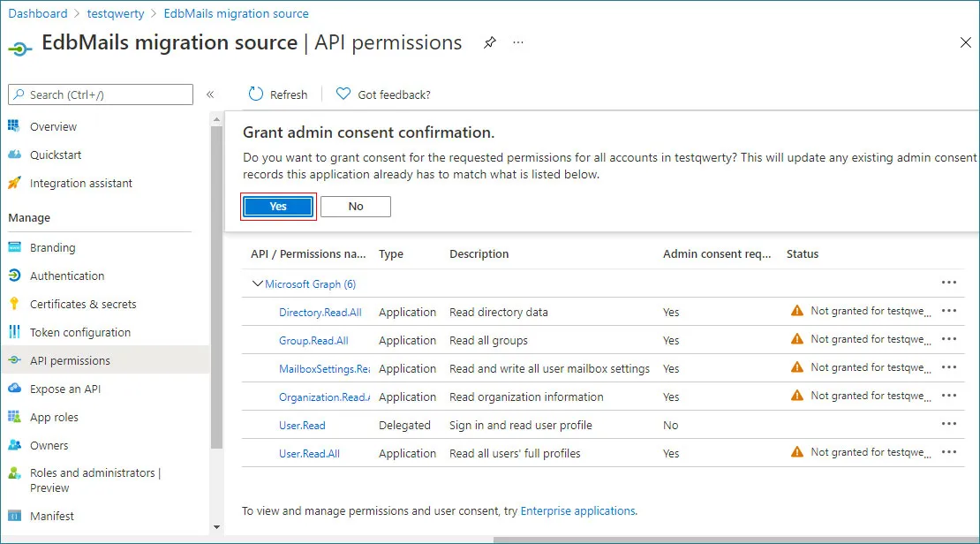Go to Dashboard via the breadcrumb
Screen dimensions: 980x544
[x=37, y=13]
